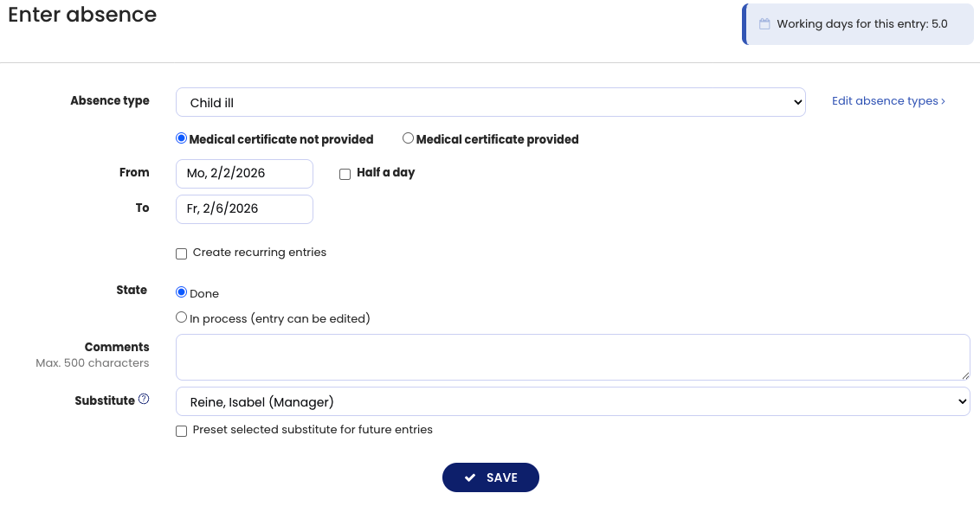Click the chevron after Edit absence types

943,101
